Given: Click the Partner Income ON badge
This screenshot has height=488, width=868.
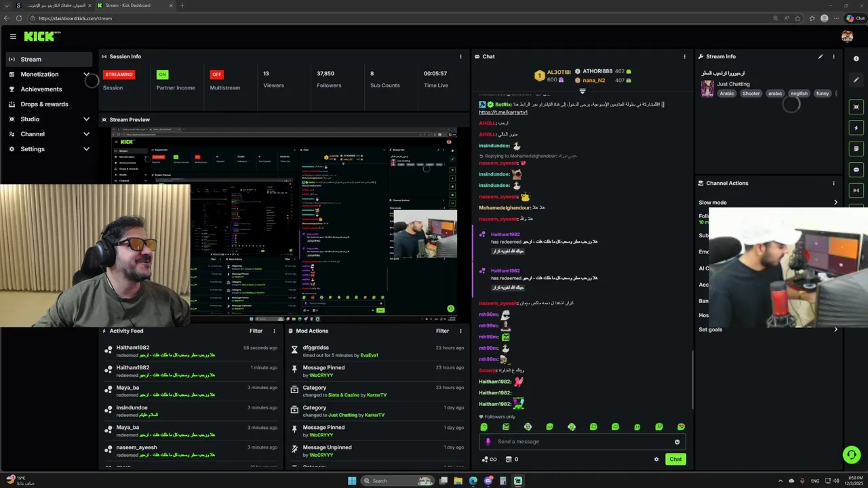Looking at the screenshot, I should 162,75.
